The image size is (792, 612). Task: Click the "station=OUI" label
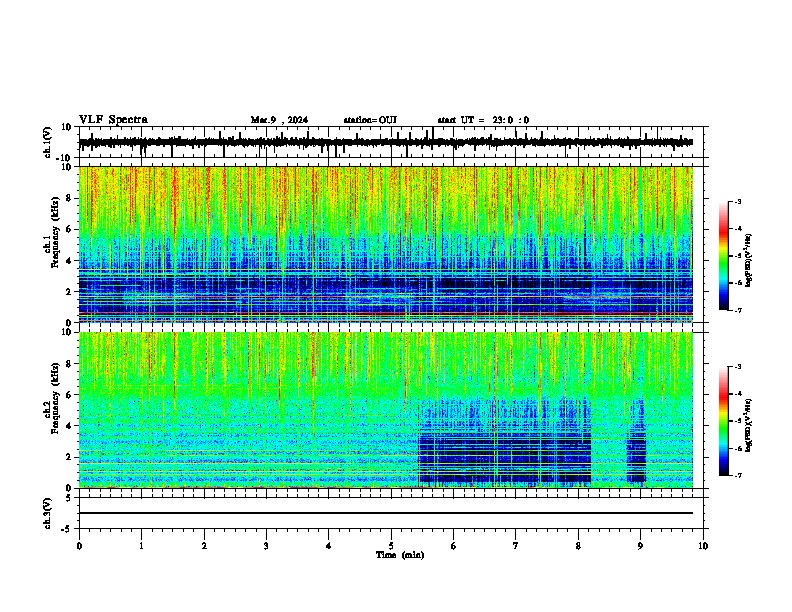tap(370, 120)
